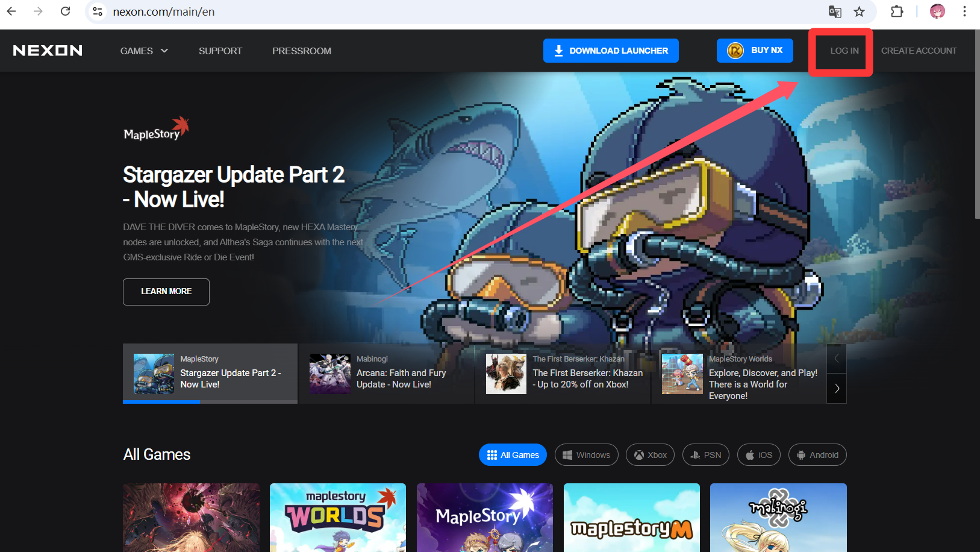Filter games by Windows platform
The image size is (980, 552).
click(x=586, y=455)
